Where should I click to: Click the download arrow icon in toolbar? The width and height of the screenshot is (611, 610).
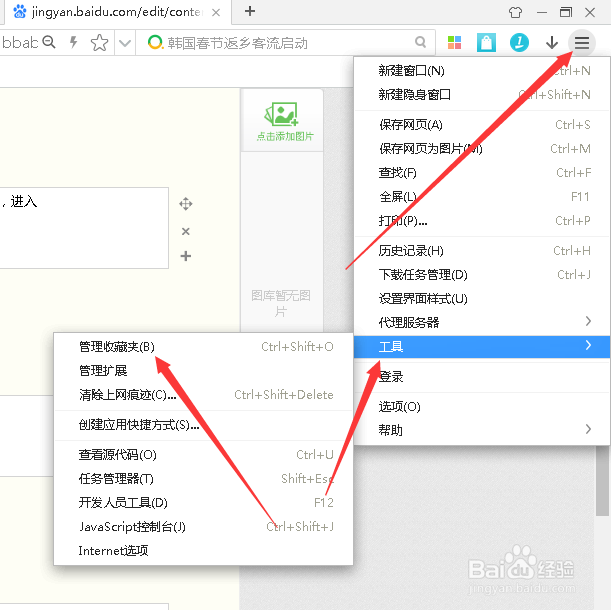coord(551,42)
